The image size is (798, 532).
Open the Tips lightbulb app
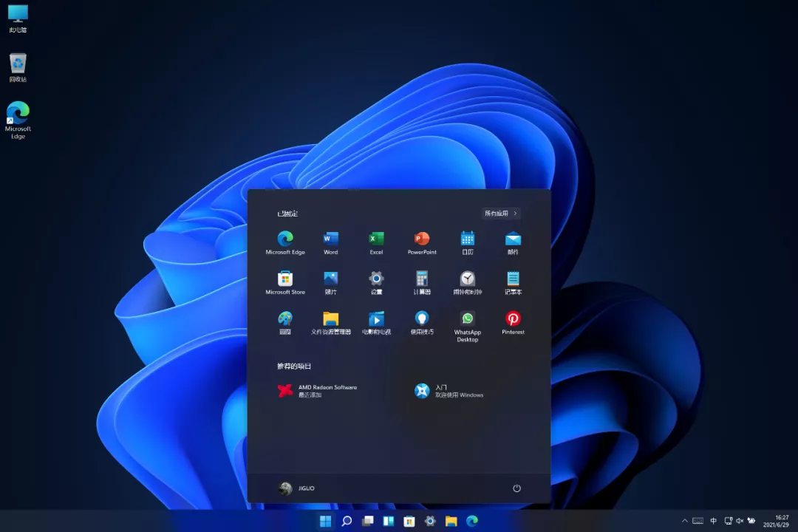(x=422, y=323)
